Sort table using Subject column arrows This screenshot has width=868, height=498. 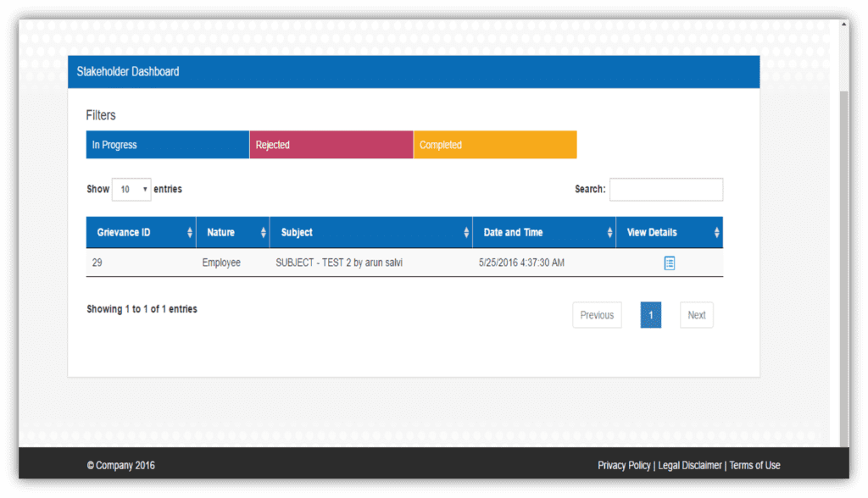coord(466,233)
